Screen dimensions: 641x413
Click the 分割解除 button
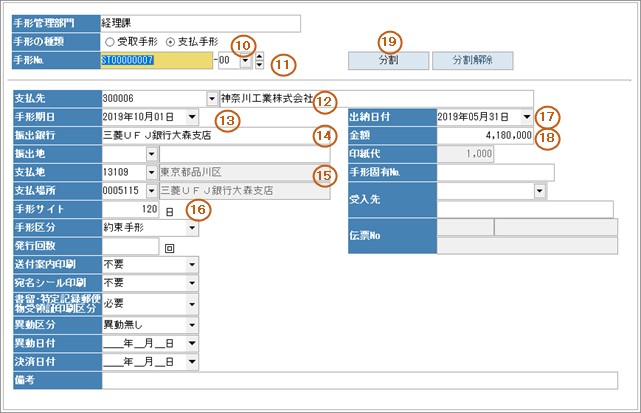pyautogui.click(x=473, y=61)
